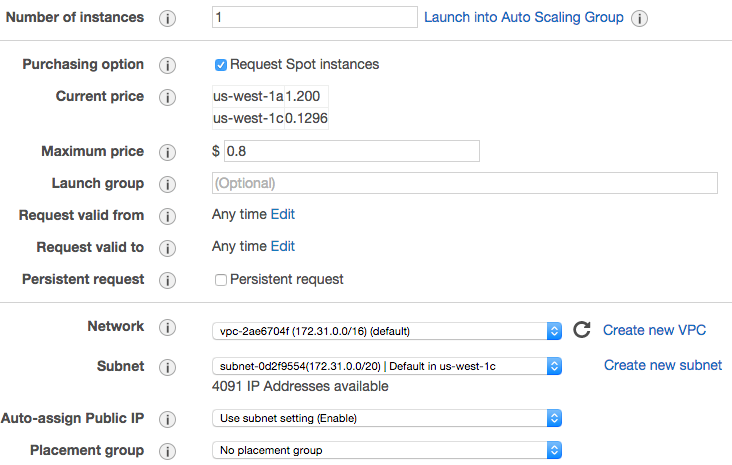This screenshot has height=465, width=732.
Task: Edit the Request valid from time
Action: (283, 214)
